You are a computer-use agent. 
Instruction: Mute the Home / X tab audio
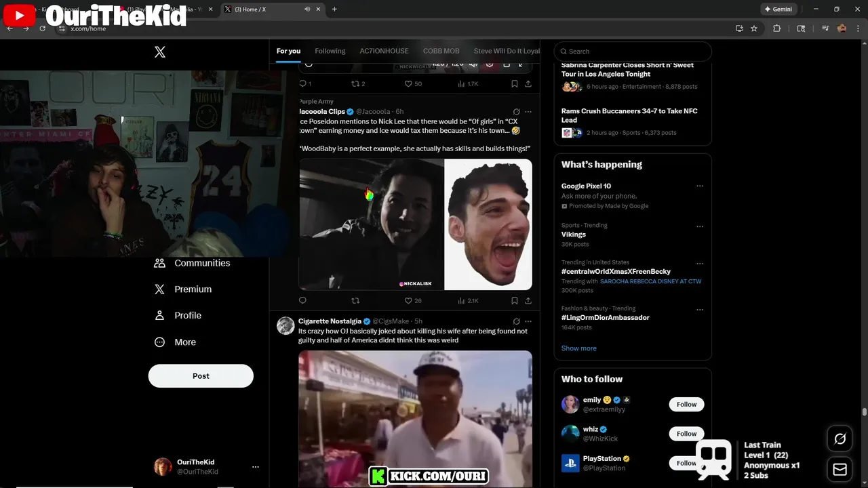tap(307, 9)
